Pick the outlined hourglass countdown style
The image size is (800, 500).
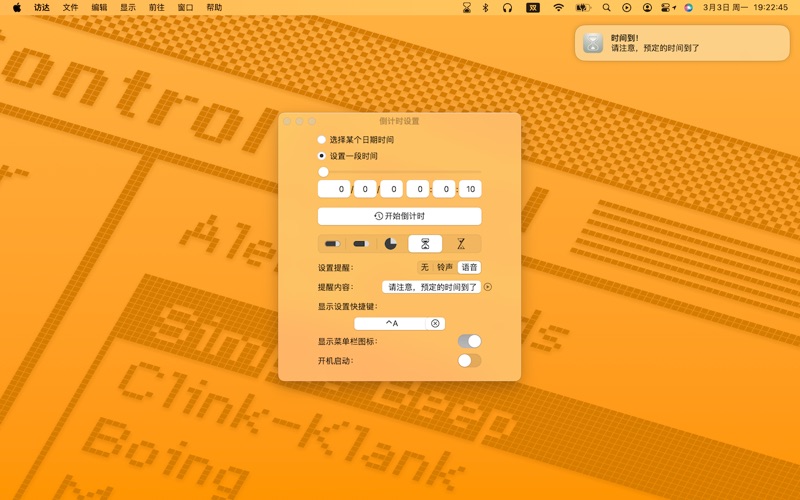click(461, 244)
